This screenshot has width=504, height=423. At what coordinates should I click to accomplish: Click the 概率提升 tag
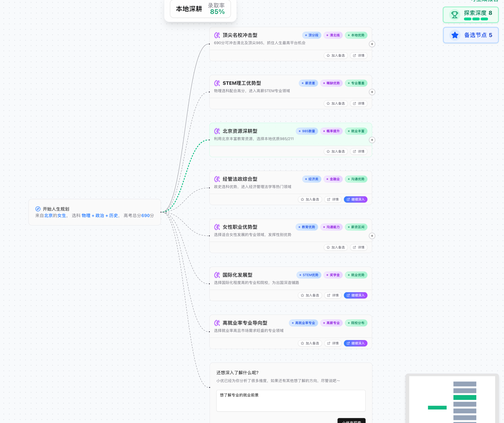(x=331, y=131)
